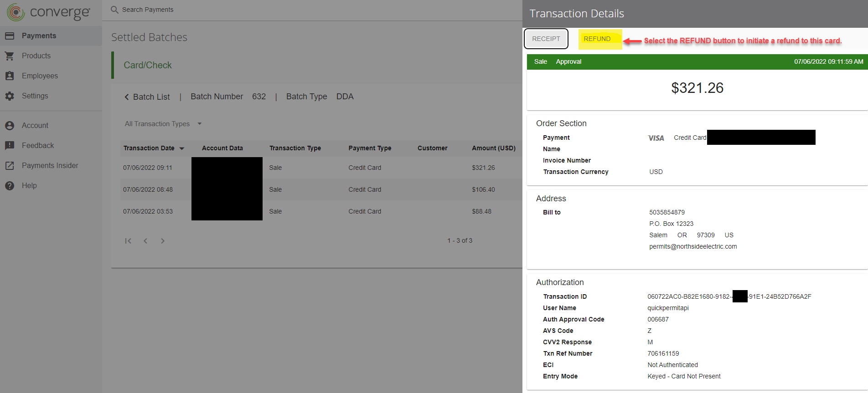868x393 pixels.
Task: Click the Search Payments magnifier icon
Action: click(114, 10)
